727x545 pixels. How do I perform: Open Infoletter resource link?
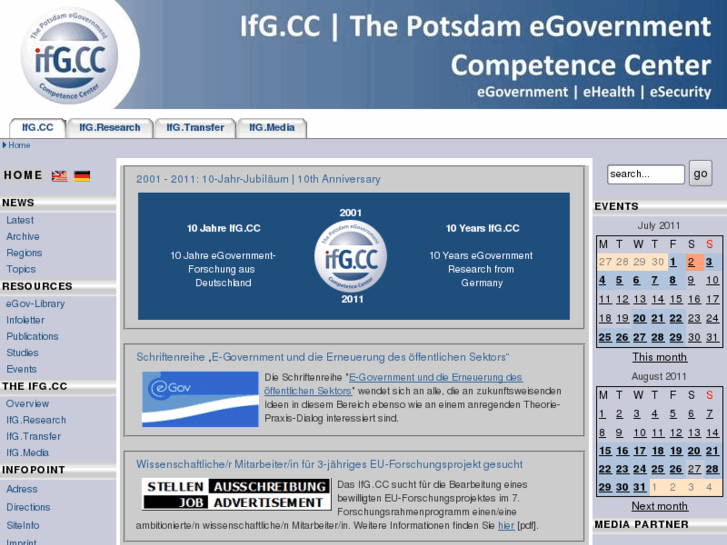(26, 320)
